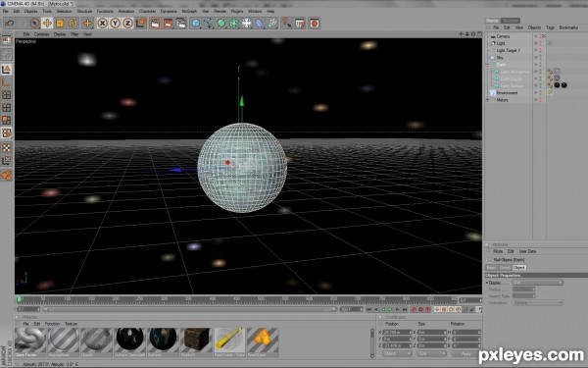Open the Objects menu in the main menu bar
The height and width of the screenshot is (368, 588).
(x=30, y=11)
